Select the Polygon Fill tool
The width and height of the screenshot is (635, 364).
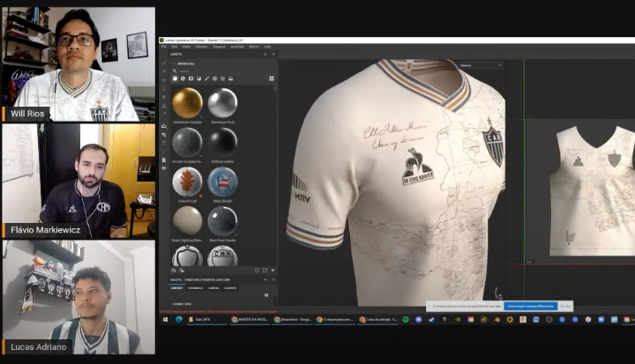[164, 89]
